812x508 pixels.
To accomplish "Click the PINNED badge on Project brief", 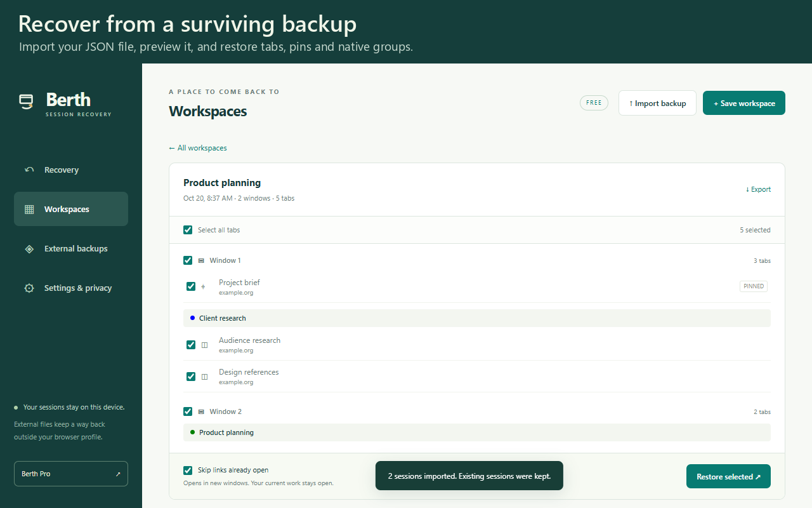I will (754, 286).
